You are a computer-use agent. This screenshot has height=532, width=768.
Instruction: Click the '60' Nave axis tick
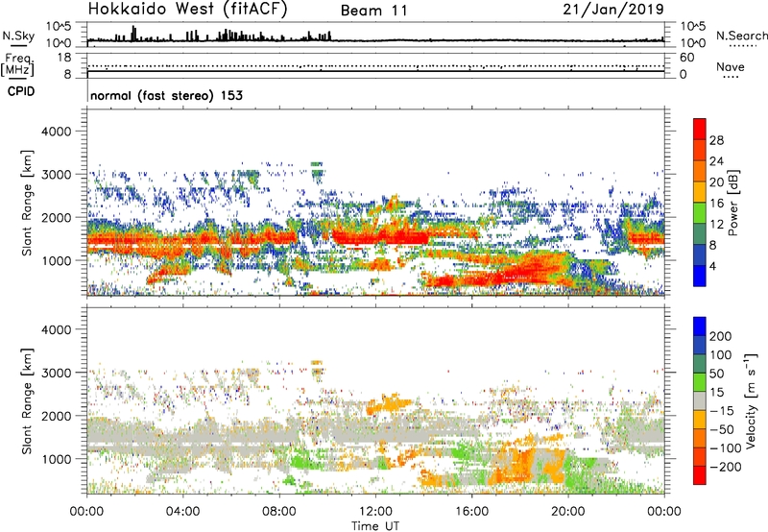(x=686, y=58)
